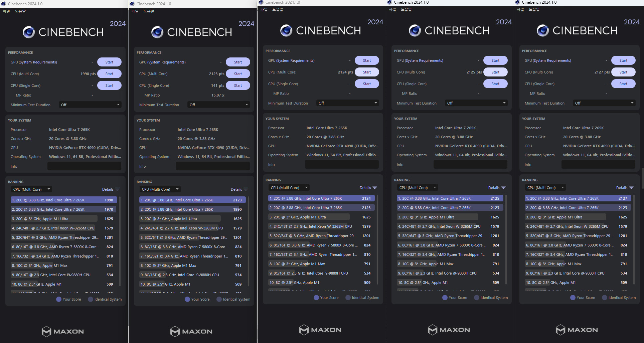Open ranking CPU (Multi Core) dropdown in 2127 pts window
The image size is (644, 343).
click(545, 188)
